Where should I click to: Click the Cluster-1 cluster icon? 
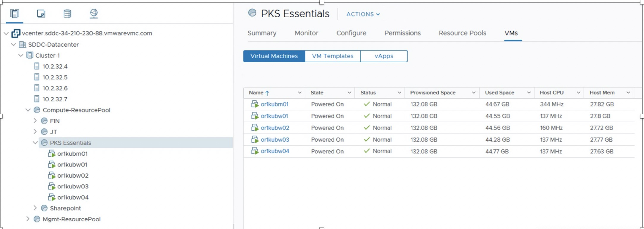(30, 55)
